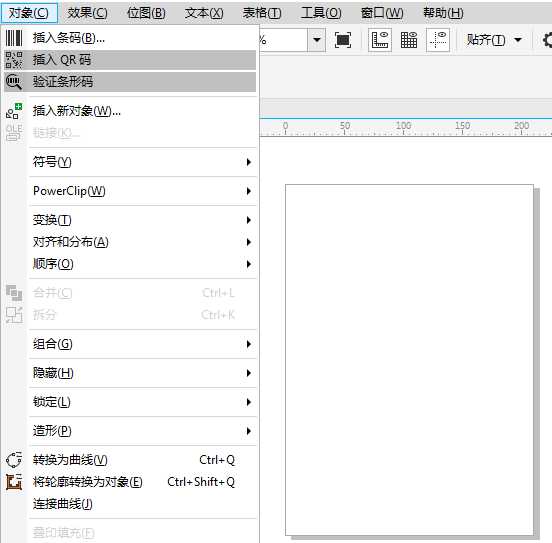Click the QR code icon

14,60
